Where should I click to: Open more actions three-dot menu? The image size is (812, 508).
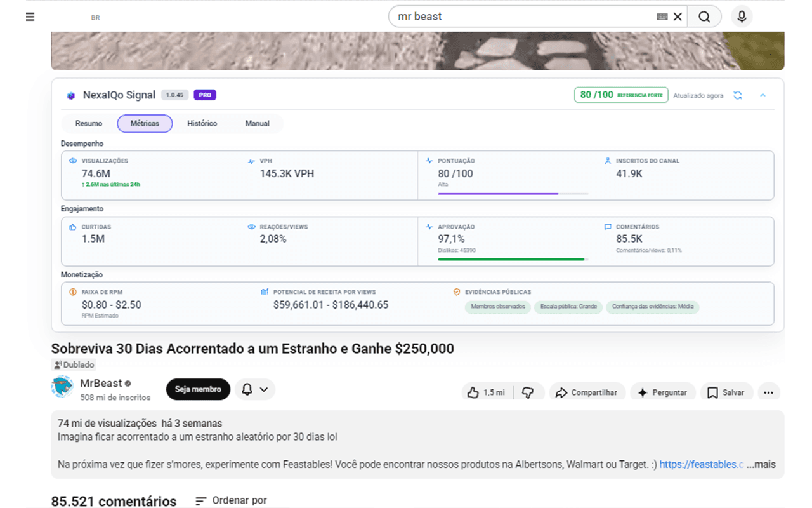coord(768,392)
